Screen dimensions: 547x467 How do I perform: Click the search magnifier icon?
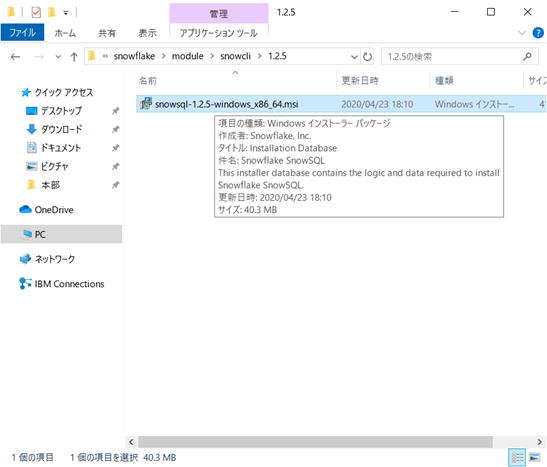(527, 56)
